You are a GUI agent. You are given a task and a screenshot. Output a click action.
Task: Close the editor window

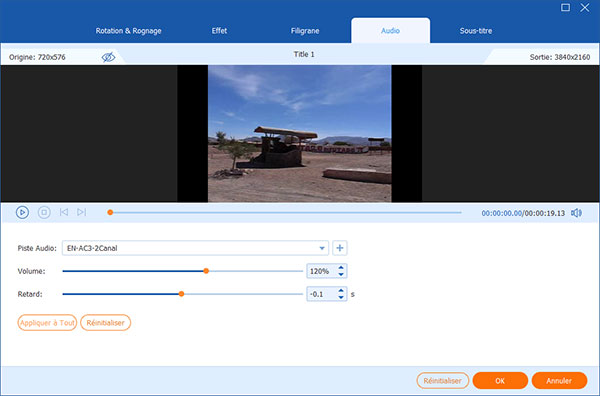pos(585,7)
